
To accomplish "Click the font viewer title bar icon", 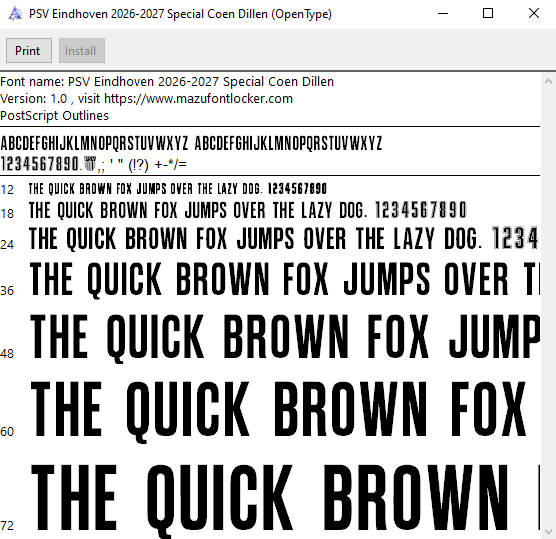I will pyautogui.click(x=15, y=14).
